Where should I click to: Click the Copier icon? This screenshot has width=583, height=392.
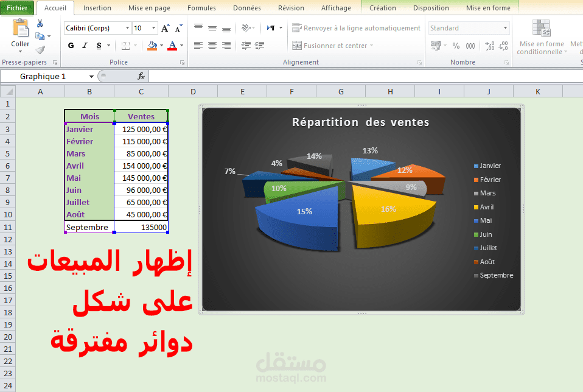[x=40, y=36]
